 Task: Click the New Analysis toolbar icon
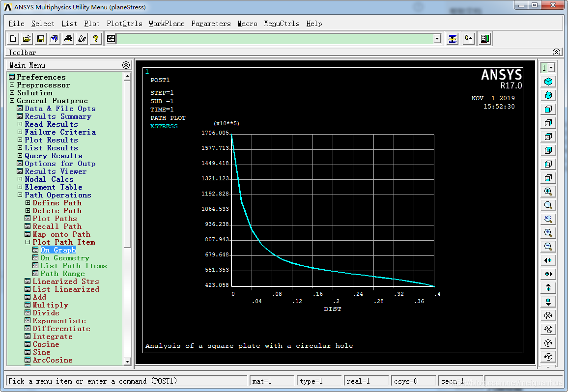[13, 39]
